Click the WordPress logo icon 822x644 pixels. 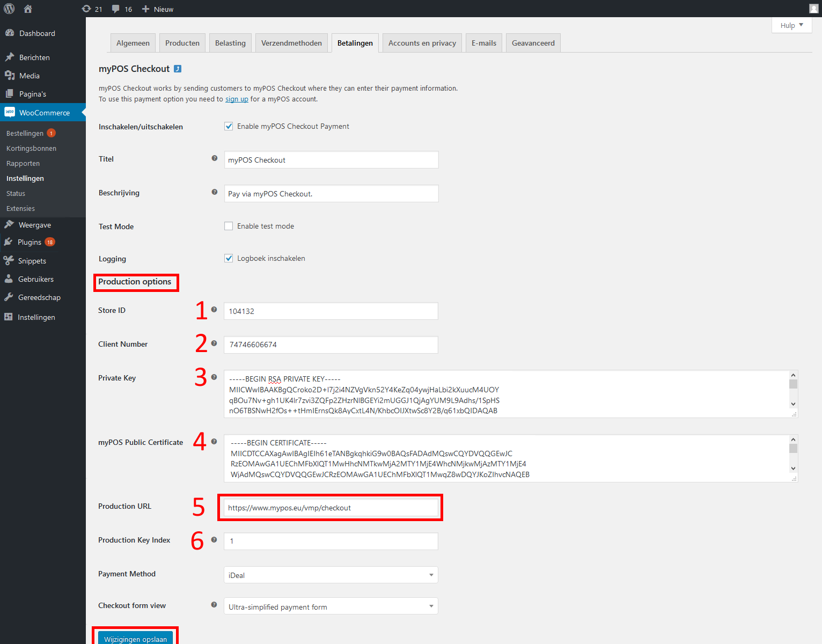point(9,9)
